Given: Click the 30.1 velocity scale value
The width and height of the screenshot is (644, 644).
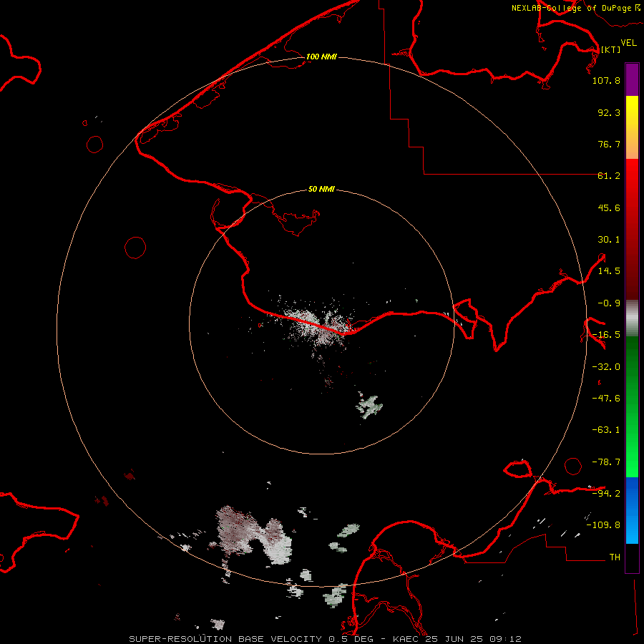Looking at the screenshot, I should [x=609, y=240].
